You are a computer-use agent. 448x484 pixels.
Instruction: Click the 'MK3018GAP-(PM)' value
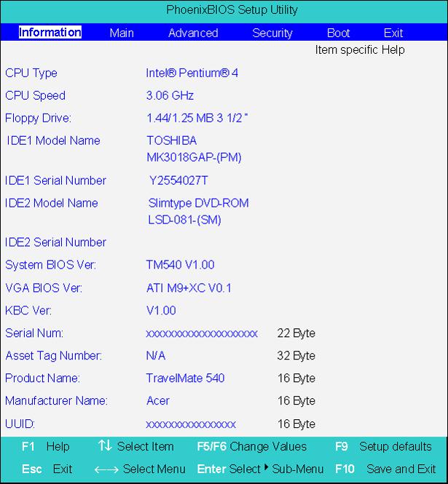tap(194, 157)
